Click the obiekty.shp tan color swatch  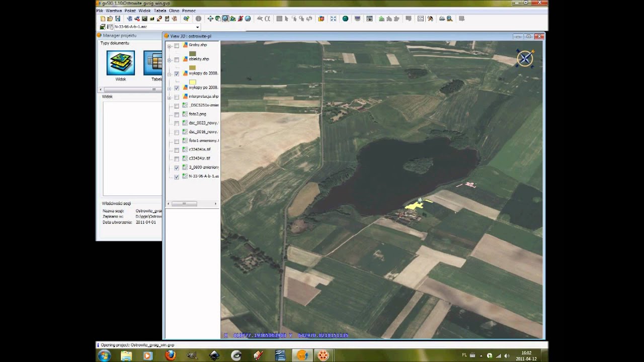click(x=192, y=67)
